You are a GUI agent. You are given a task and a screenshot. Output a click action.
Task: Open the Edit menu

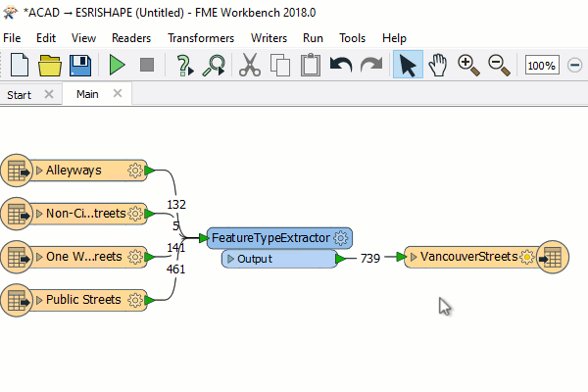point(46,38)
